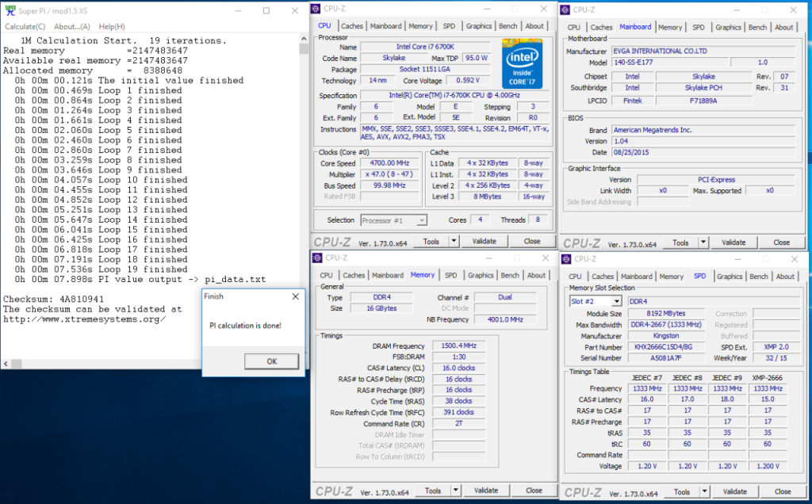
Task: Click the Max Bandwidth value 'DDR4-2667 (1333 MHz)'
Action: (665, 324)
